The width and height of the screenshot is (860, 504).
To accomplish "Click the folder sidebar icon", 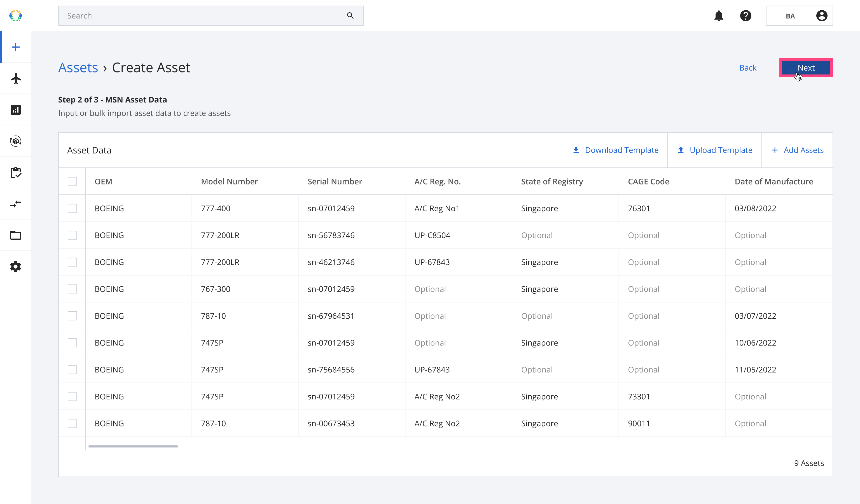I will pos(16,235).
